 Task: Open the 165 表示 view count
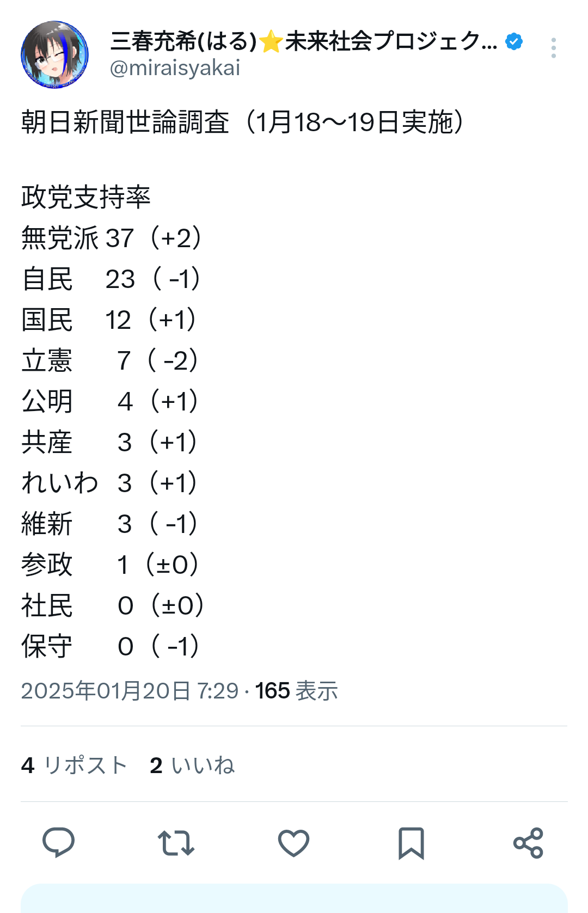297,691
